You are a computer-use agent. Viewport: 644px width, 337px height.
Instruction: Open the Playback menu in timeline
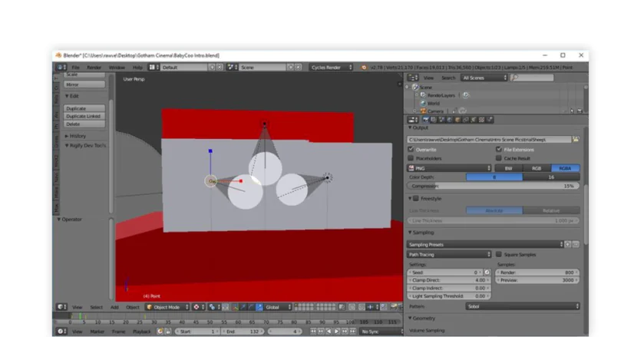[142, 332]
